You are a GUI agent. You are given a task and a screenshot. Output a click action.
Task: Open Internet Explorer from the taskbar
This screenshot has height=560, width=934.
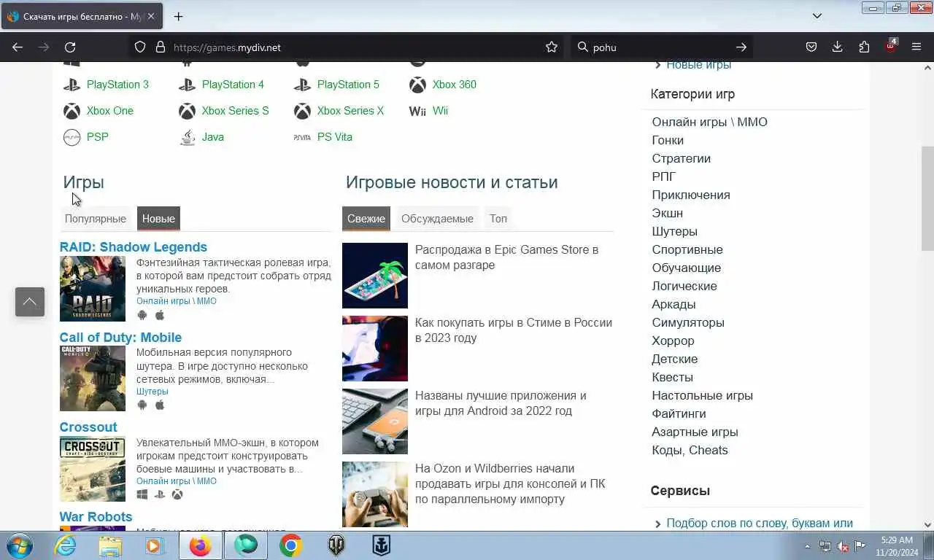65,545
